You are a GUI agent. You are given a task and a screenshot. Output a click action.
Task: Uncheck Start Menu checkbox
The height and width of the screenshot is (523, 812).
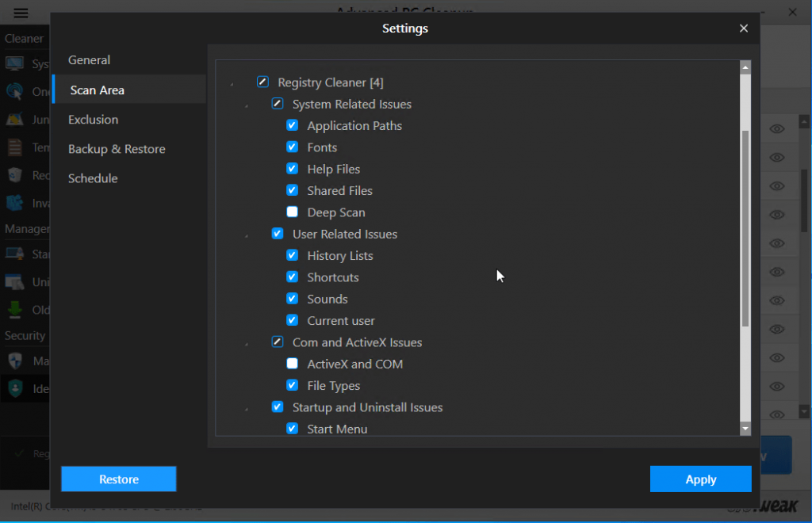[292, 429]
